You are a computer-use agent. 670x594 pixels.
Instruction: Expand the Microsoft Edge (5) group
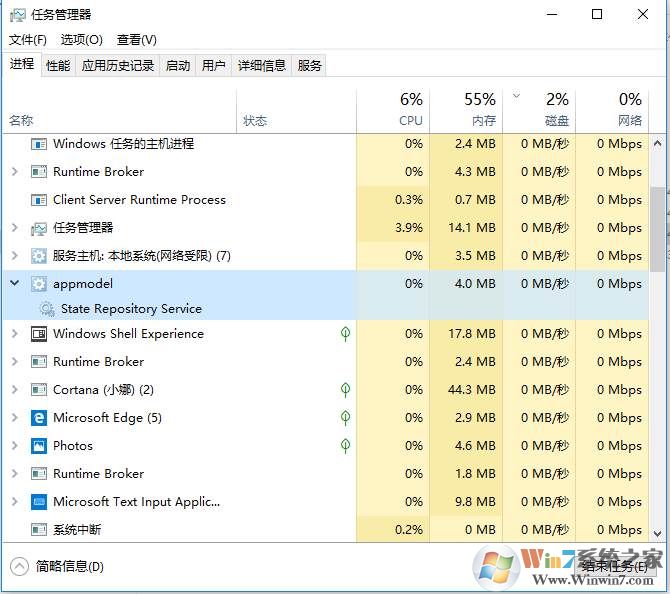click(x=15, y=417)
